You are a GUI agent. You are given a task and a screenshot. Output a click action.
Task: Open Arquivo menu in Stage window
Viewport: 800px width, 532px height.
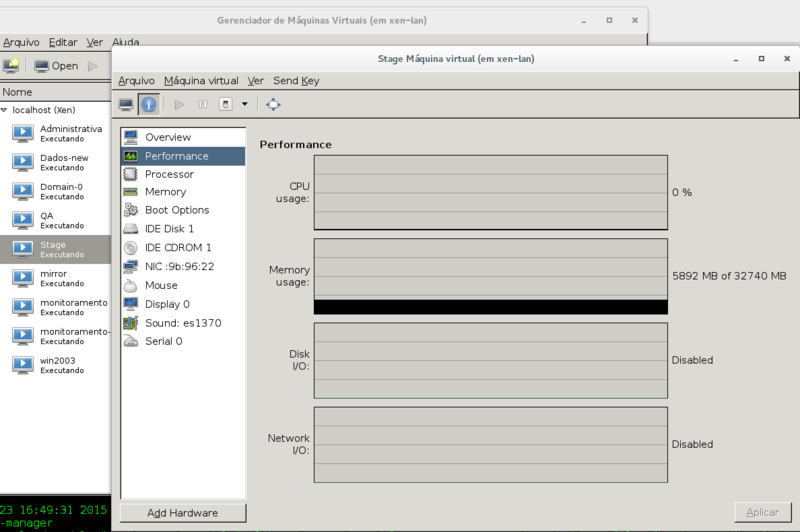click(x=136, y=81)
